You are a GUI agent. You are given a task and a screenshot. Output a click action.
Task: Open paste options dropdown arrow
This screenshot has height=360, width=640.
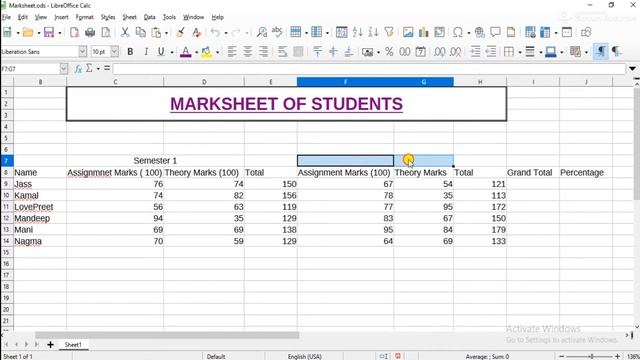point(166,33)
